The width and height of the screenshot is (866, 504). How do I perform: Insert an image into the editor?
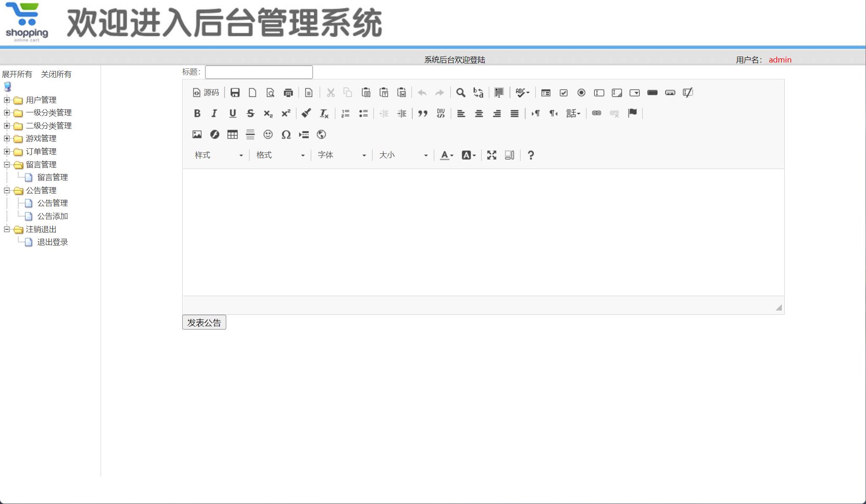(197, 134)
